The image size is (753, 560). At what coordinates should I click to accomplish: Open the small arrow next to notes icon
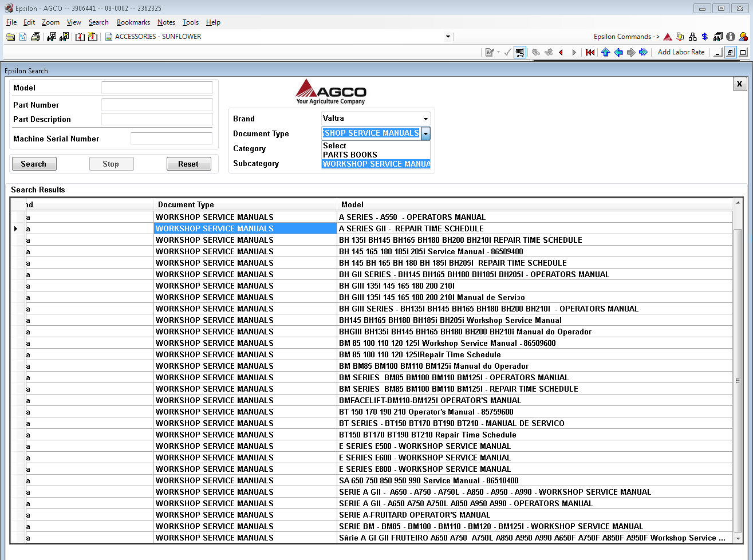pos(498,52)
